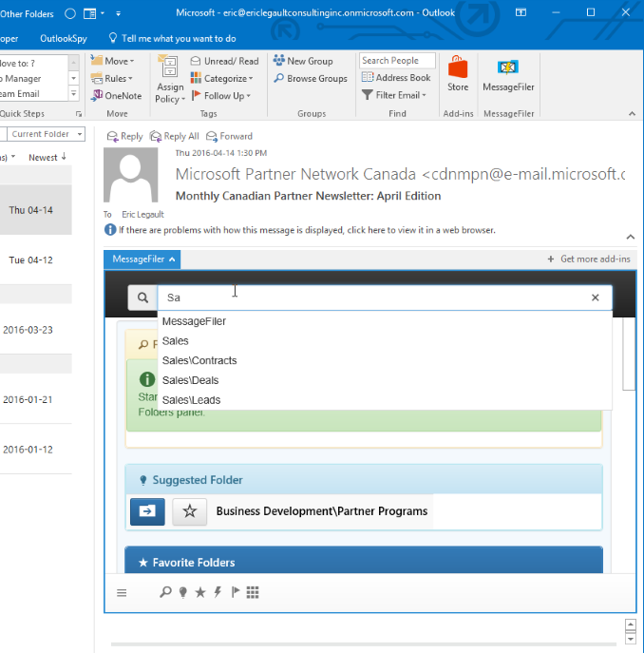
Task: Toggle the Newest sort order arrow
Action: click(64, 157)
